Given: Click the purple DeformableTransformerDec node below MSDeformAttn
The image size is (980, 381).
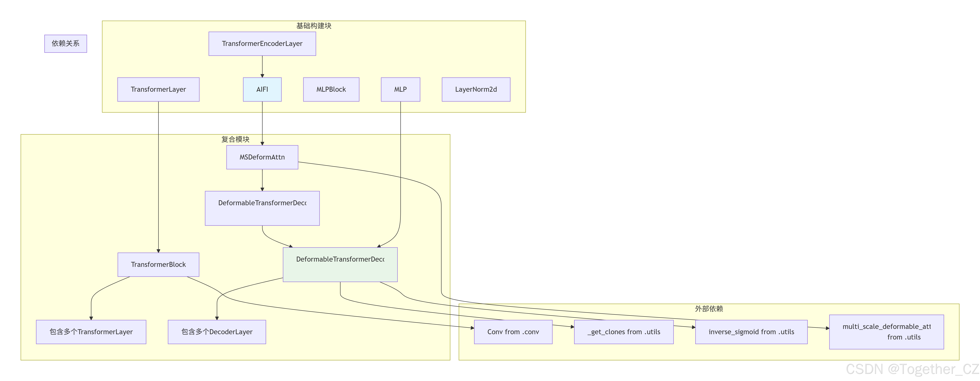Looking at the screenshot, I should (x=262, y=208).
